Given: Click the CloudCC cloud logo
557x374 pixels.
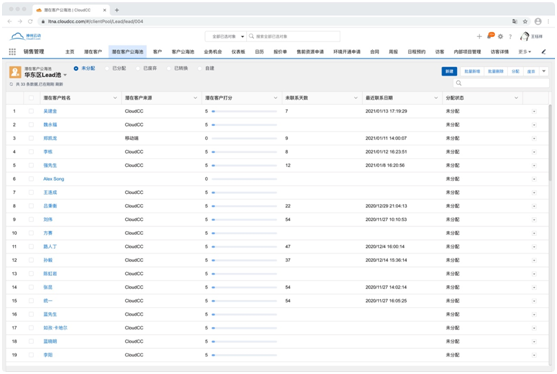Looking at the screenshot, I should coord(25,36).
